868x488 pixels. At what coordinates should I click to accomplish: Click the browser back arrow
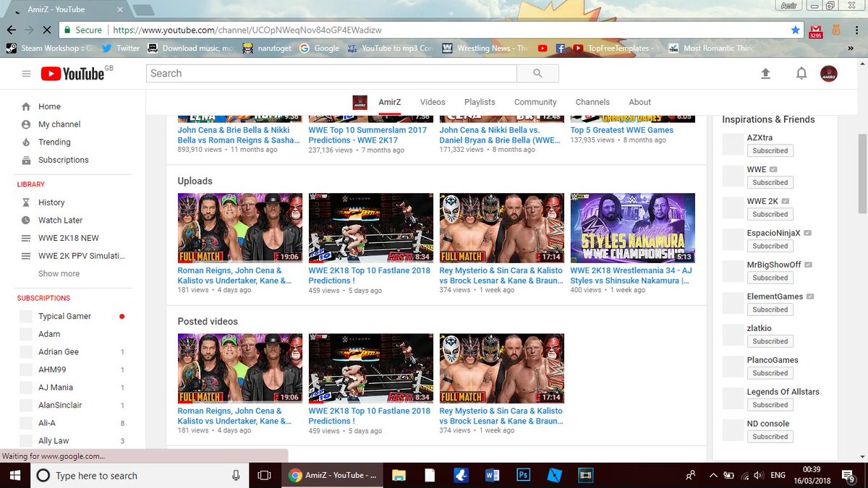[x=11, y=30]
